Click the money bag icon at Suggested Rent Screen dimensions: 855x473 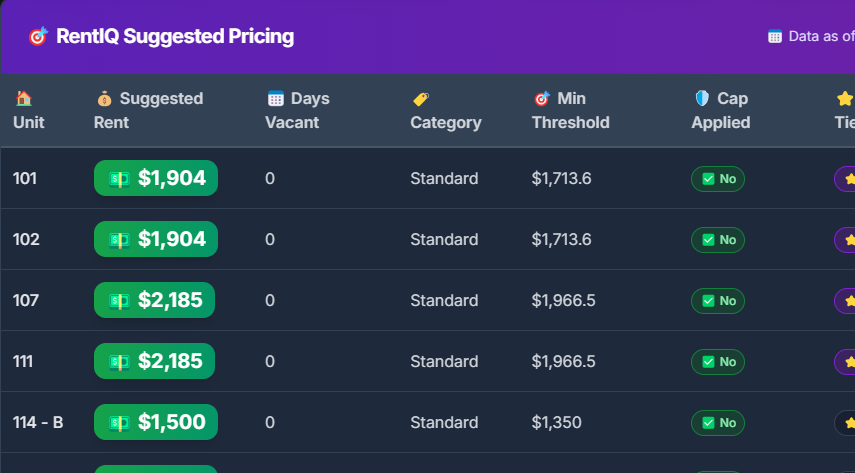tap(104, 98)
